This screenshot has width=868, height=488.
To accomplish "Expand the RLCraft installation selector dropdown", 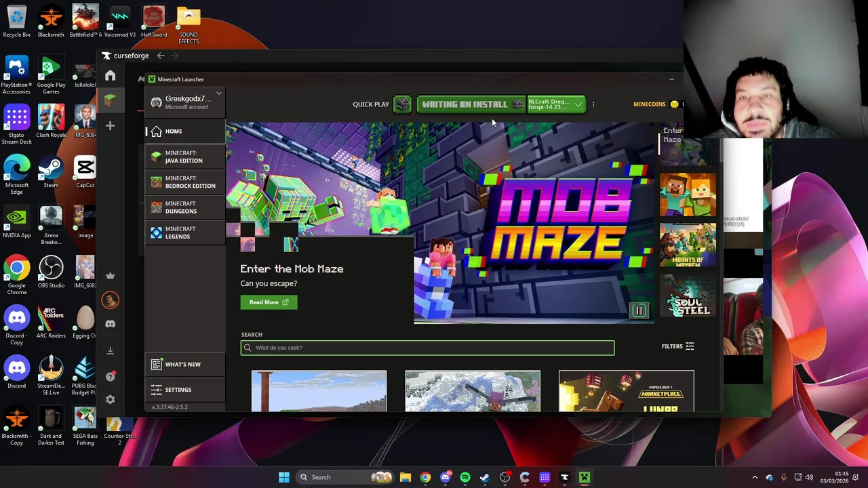I will click(578, 104).
